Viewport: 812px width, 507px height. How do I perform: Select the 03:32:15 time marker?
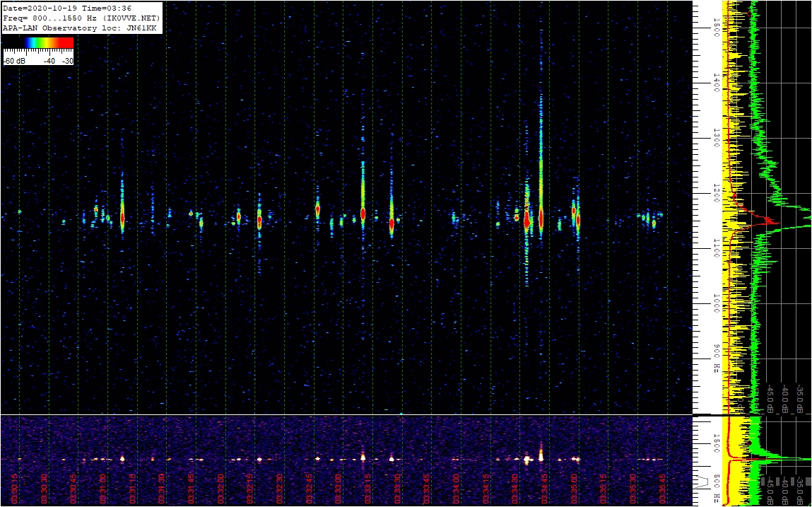(251, 489)
